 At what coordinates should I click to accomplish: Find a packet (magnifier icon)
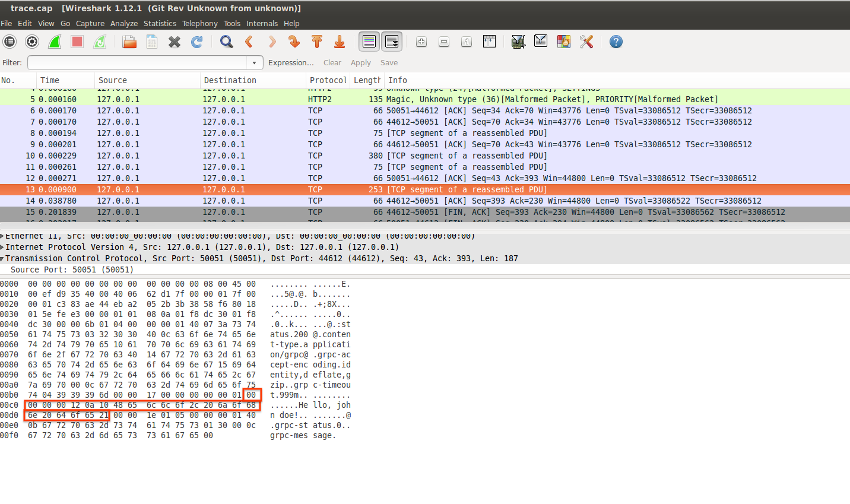[x=227, y=42]
